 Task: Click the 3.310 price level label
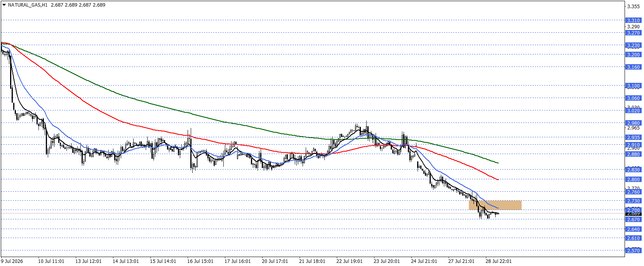(x=633, y=20)
